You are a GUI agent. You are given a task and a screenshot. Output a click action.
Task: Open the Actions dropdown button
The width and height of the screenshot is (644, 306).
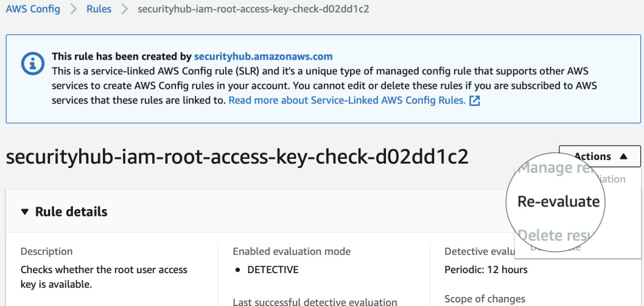tap(599, 156)
